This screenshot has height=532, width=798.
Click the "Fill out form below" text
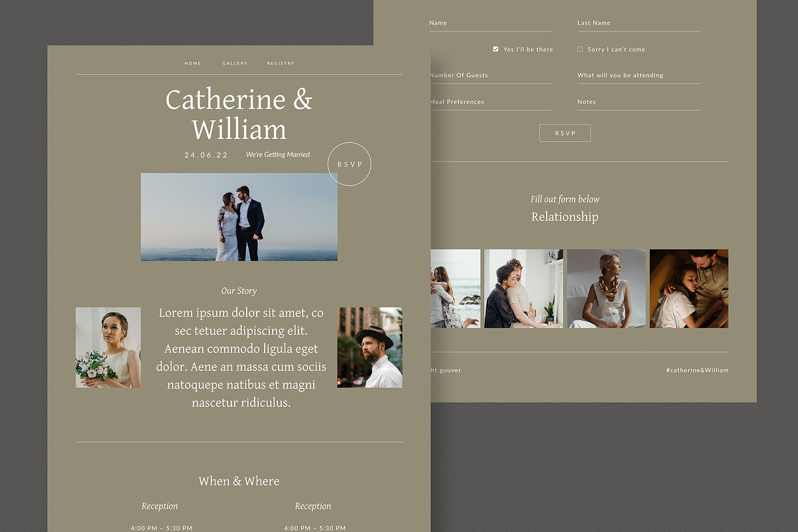565,199
